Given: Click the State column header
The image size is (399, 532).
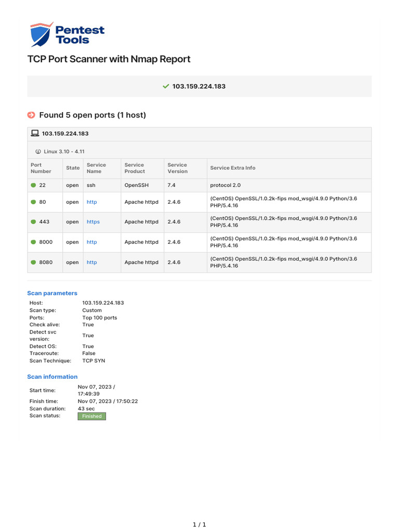Looking at the screenshot, I should [73, 168].
